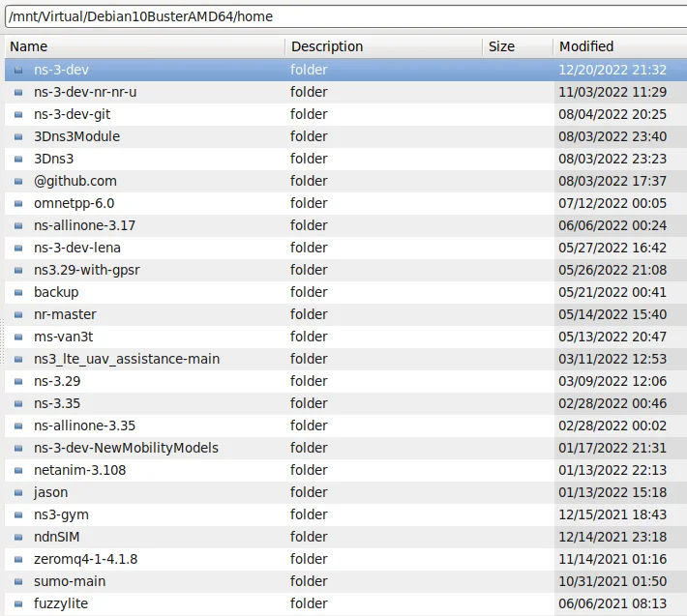This screenshot has height=616, width=687.
Task: Sort by the Description column header
Action: (384, 46)
